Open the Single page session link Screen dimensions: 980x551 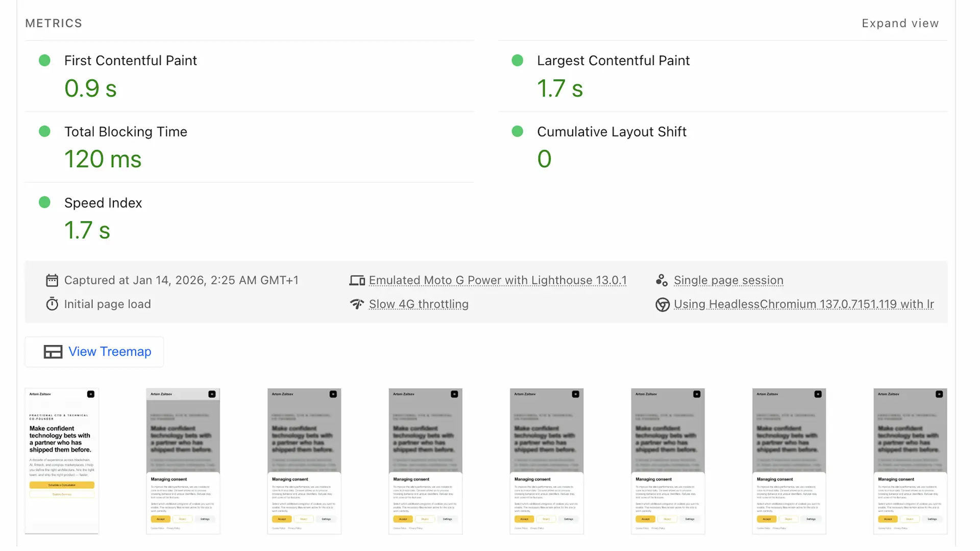[x=729, y=280]
